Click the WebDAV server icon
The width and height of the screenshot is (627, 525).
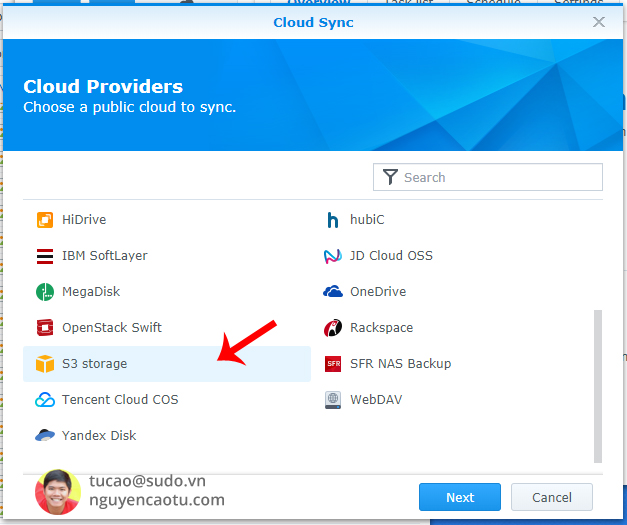coord(333,400)
